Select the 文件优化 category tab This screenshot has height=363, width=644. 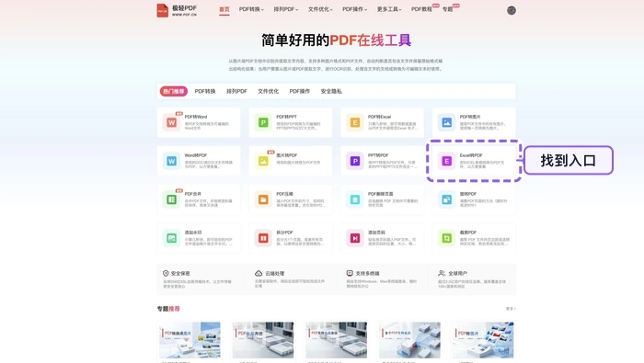click(269, 91)
